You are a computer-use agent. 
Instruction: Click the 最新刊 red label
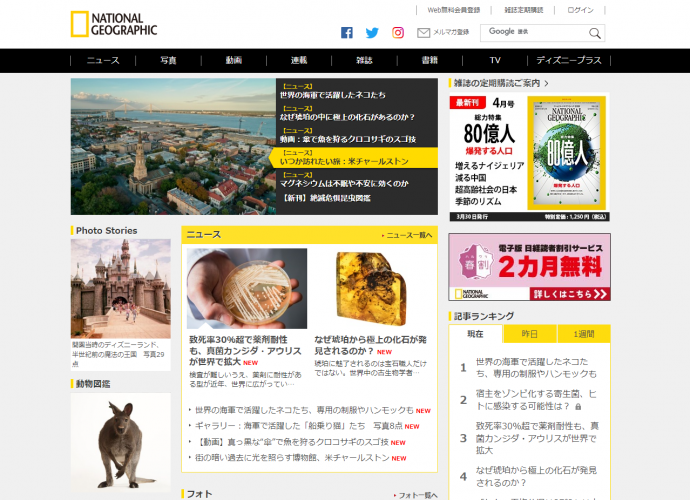(467, 103)
